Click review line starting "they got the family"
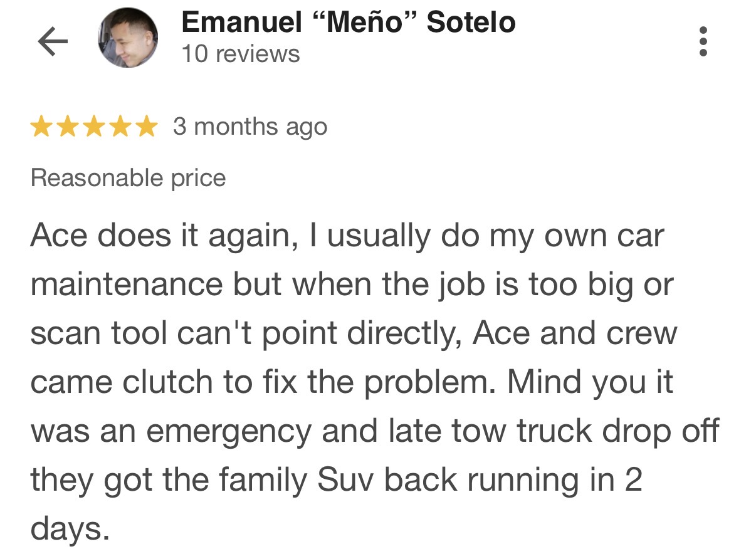The image size is (756, 549). [x=336, y=480]
